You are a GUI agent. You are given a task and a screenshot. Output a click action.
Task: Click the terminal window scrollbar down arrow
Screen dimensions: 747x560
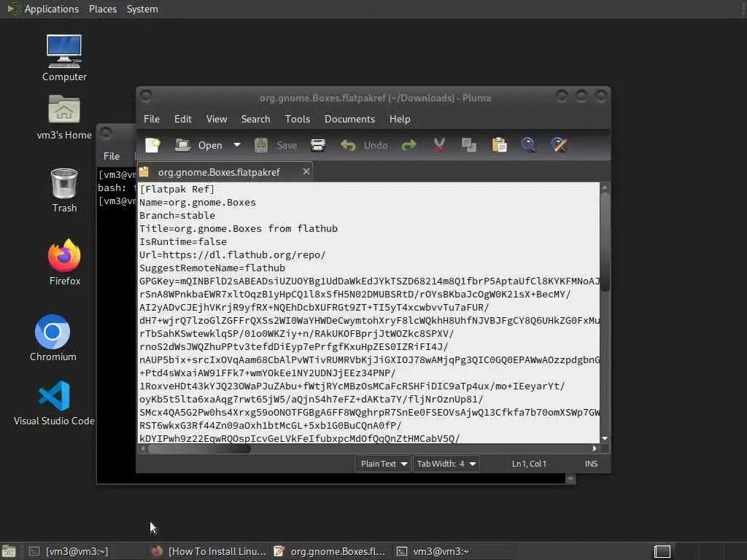tap(570, 479)
